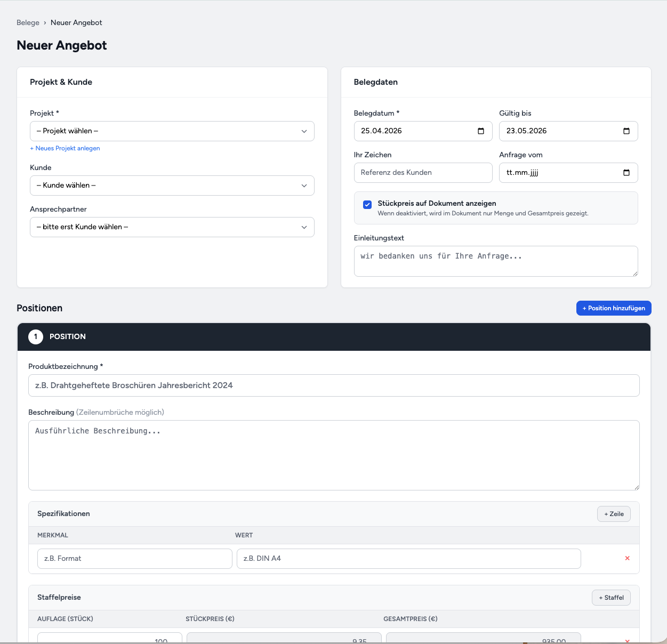Focus the Produktbezeichnung input field
667x644 pixels.
334,385
